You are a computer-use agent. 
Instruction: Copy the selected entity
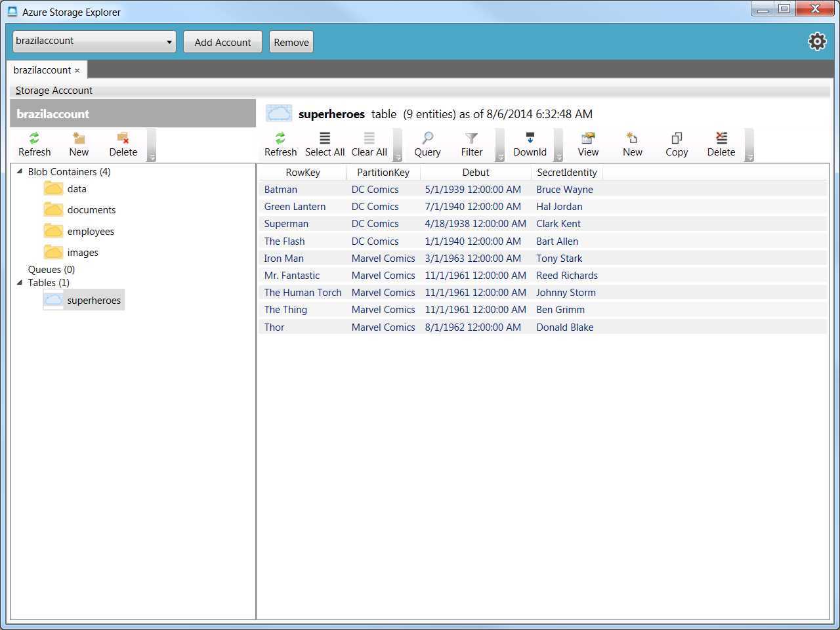(677, 144)
